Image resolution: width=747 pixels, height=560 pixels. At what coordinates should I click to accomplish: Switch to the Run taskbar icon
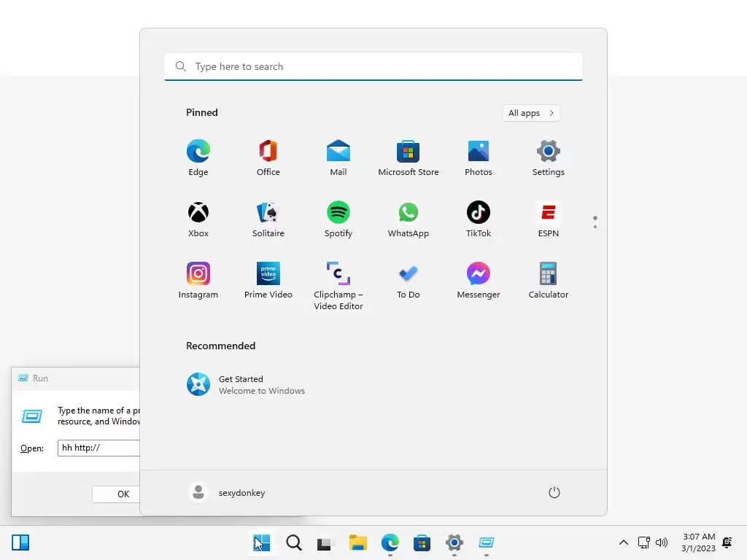[487, 542]
